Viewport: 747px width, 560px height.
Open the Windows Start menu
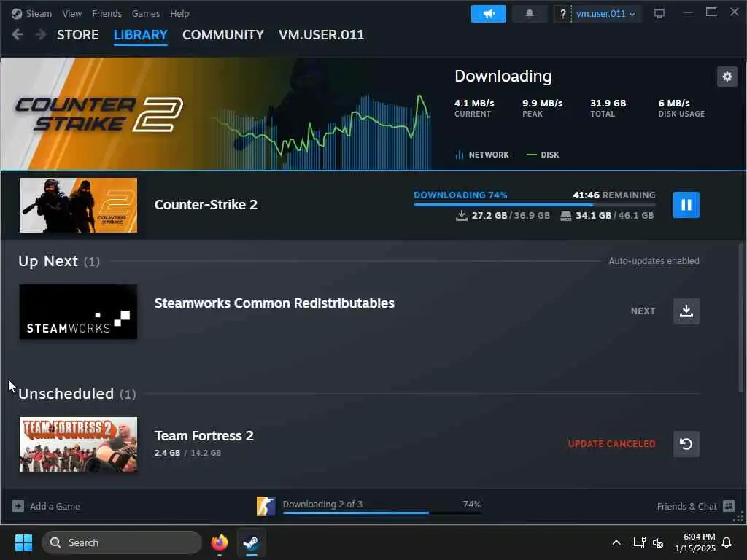click(23, 542)
